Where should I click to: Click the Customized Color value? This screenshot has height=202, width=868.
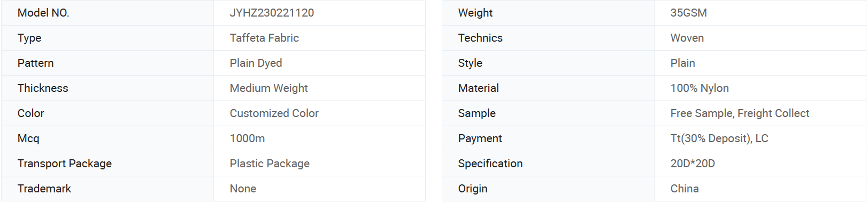(274, 113)
